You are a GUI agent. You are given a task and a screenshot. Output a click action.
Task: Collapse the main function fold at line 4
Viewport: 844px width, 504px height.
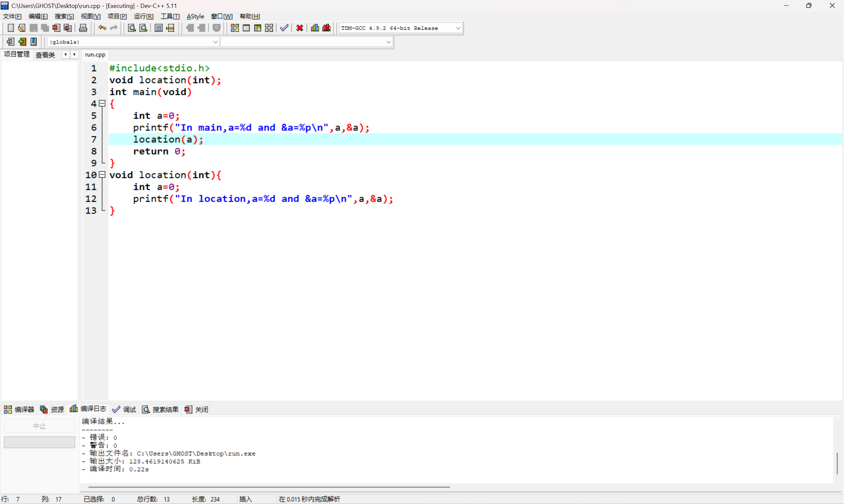click(102, 103)
